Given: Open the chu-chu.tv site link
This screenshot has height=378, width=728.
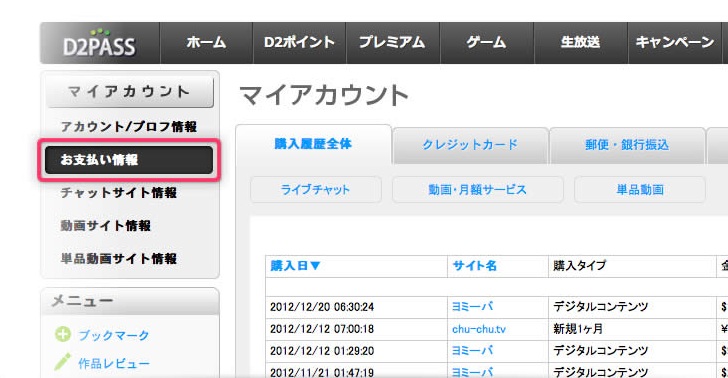Looking at the screenshot, I should (x=479, y=329).
